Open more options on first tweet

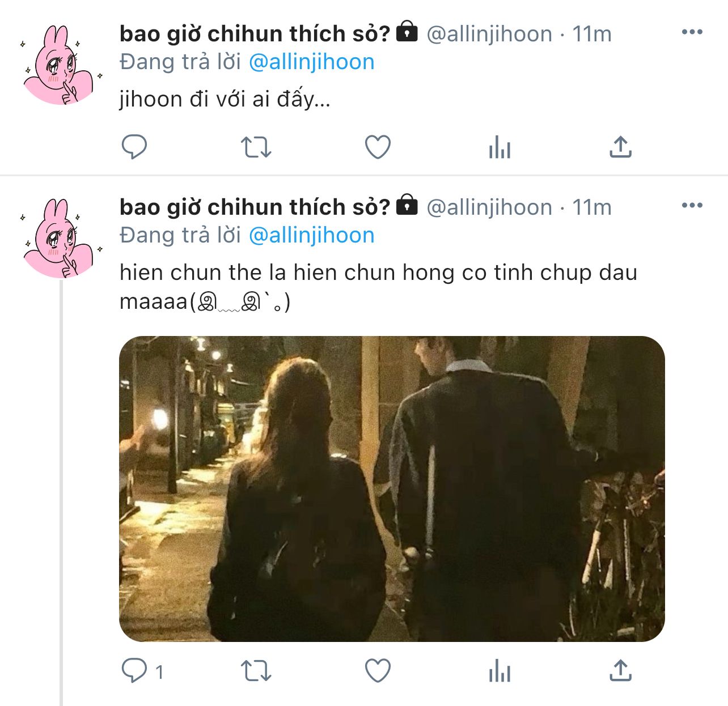(x=692, y=32)
